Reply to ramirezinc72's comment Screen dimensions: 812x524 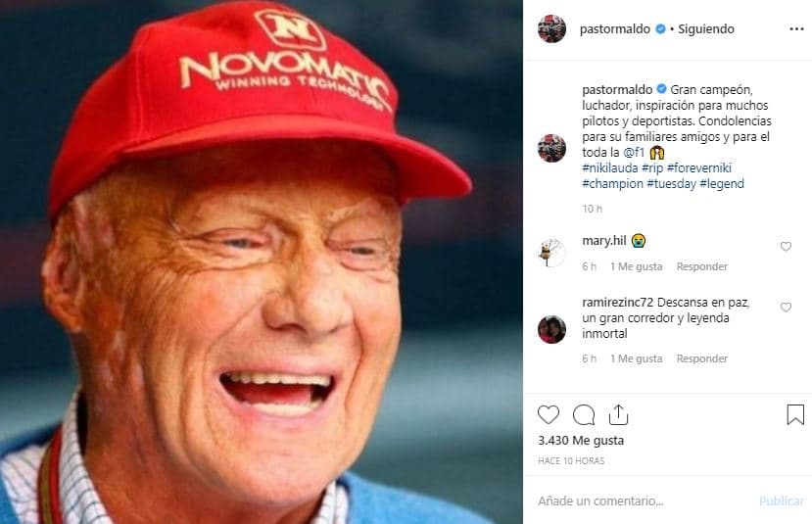702,358
